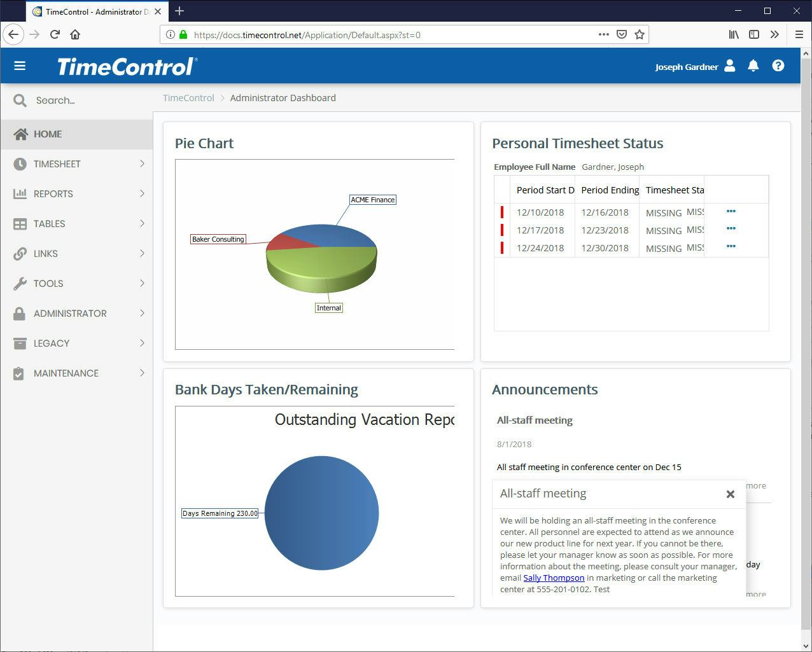Viewport: 812px width, 652px height.
Task: Click the Administrator lock icon
Action: [x=20, y=314]
